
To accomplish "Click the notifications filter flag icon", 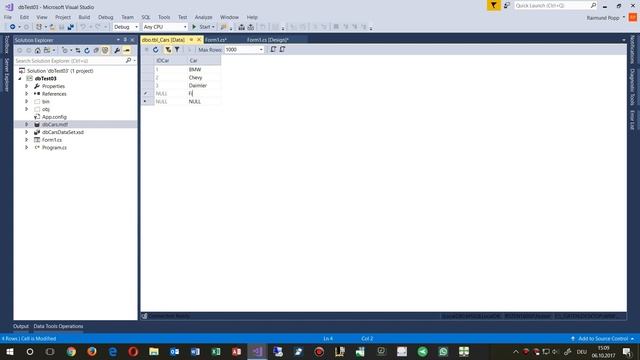I will (493, 5).
